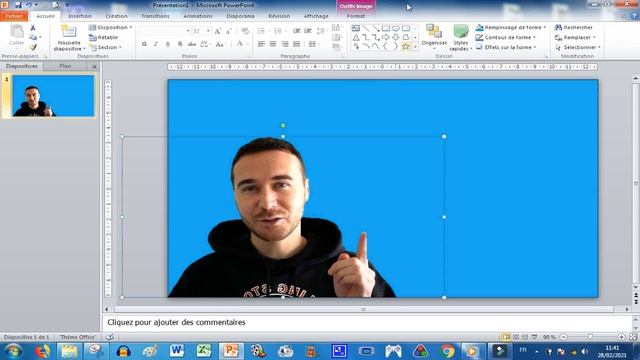
Task: Increase font size with large A
Action: pyautogui.click(x=218, y=31)
